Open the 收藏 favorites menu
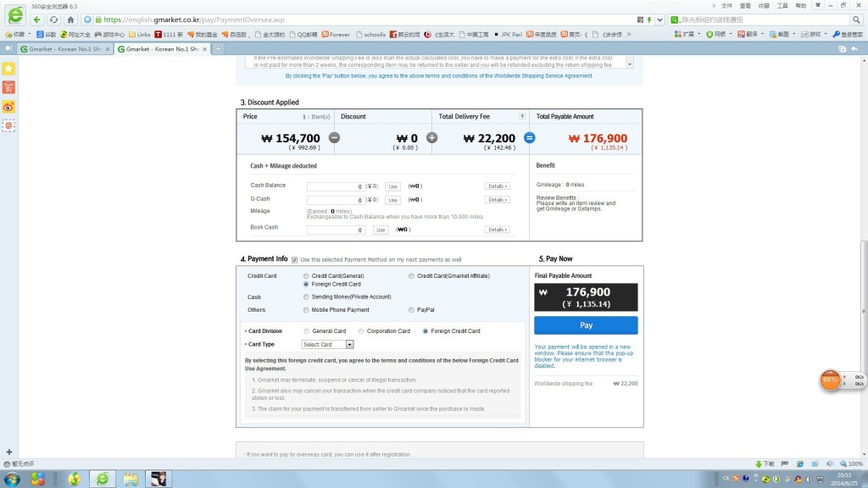Viewport: 868px width, 488px height. (x=764, y=6)
